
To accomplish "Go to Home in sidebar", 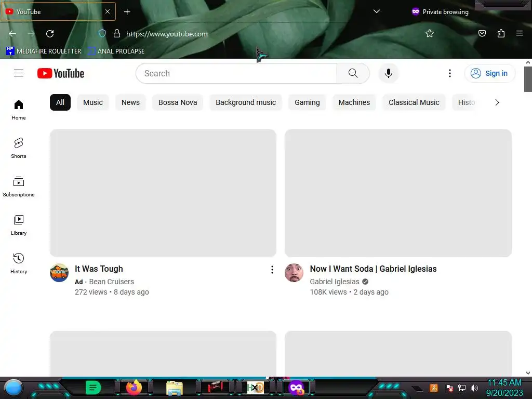I will point(19,110).
